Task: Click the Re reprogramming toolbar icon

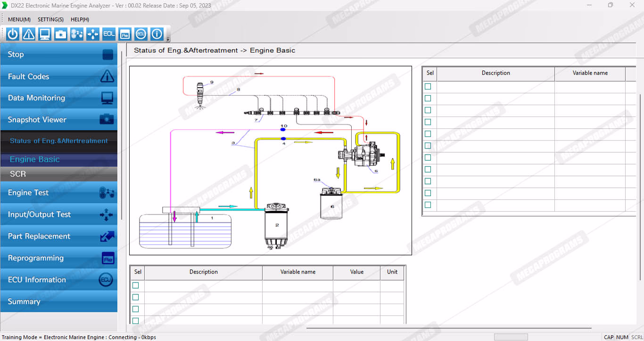Action: 125,34
